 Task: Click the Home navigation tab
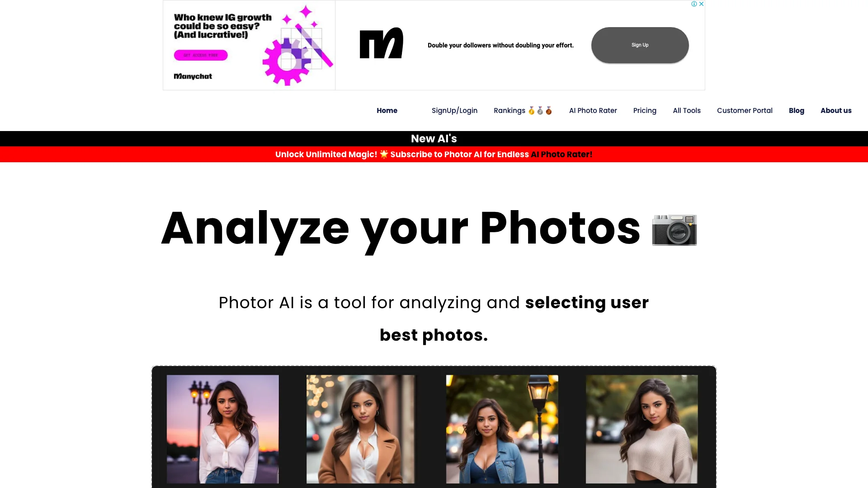pos(387,110)
